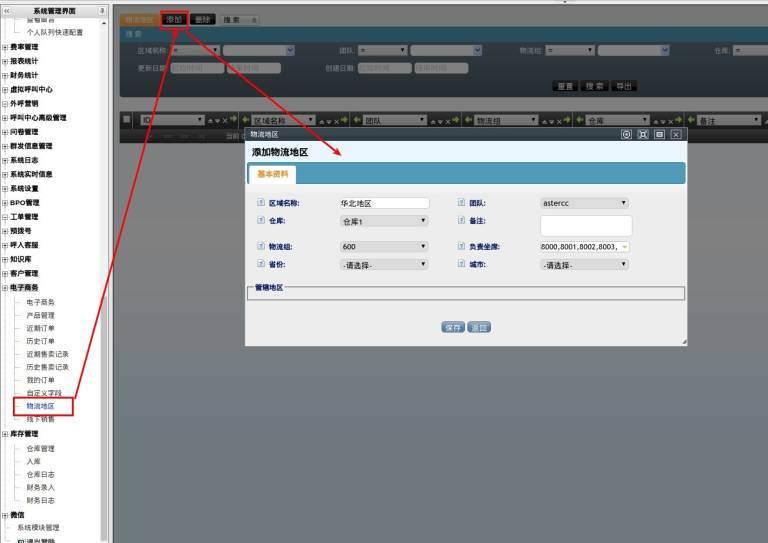768x543 pixels.
Task: Open 物流地区 in the sidebar menu
Action: [x=41, y=406]
